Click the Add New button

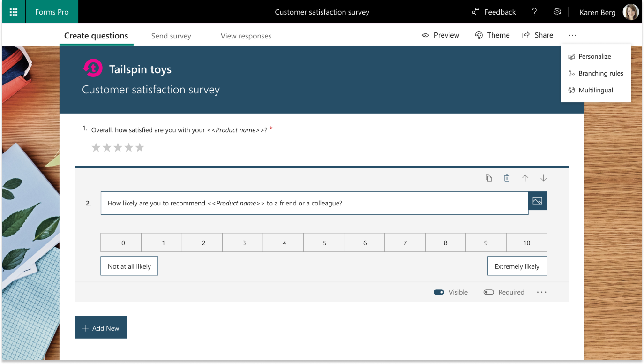coord(100,327)
